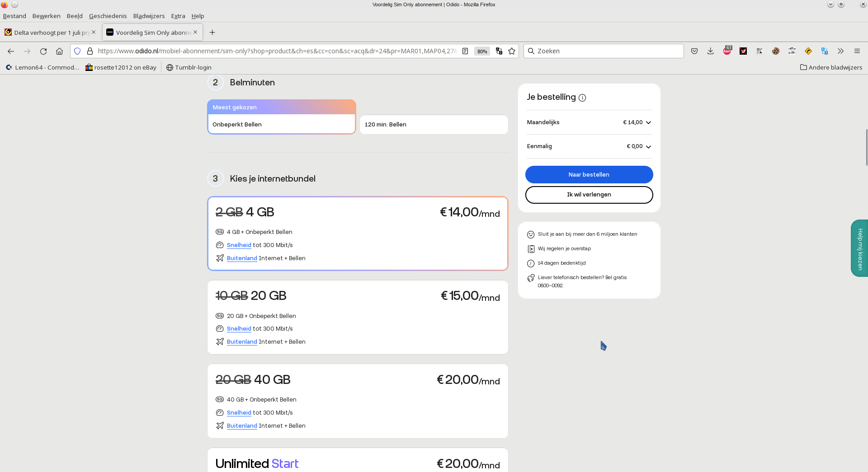Open Buitenland link in 4 GB card
The width and height of the screenshot is (868, 472).
[242, 258]
